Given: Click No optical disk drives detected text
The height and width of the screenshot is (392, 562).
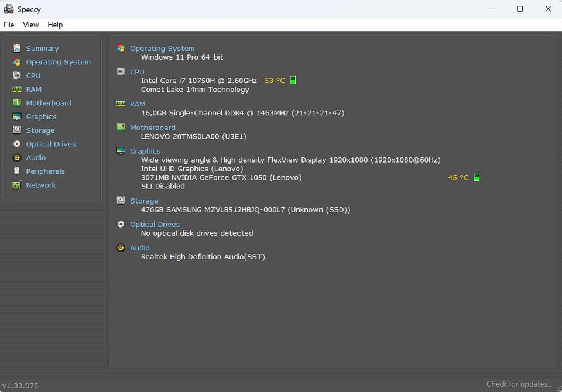Looking at the screenshot, I should coord(197,233).
